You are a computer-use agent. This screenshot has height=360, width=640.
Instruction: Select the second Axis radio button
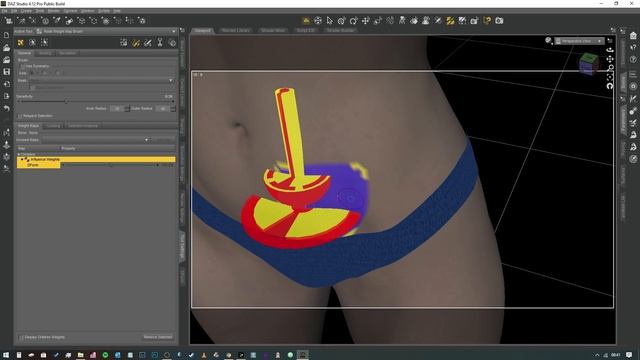pyautogui.click(x=45, y=73)
